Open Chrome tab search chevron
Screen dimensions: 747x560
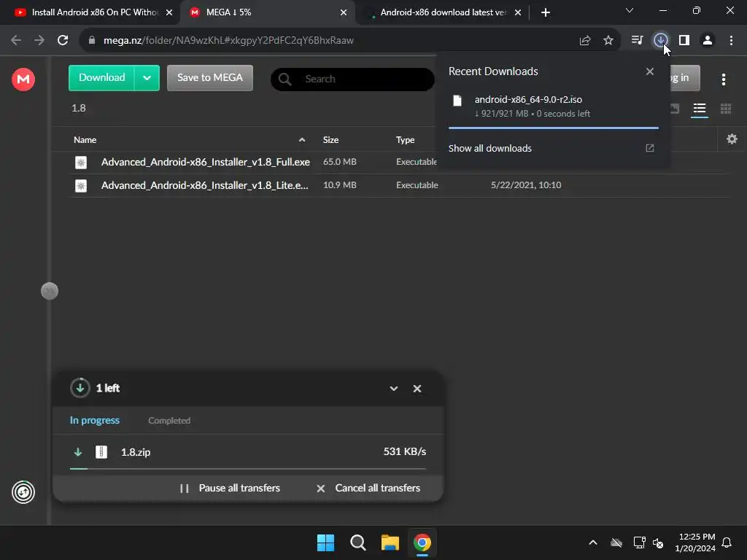pos(630,10)
